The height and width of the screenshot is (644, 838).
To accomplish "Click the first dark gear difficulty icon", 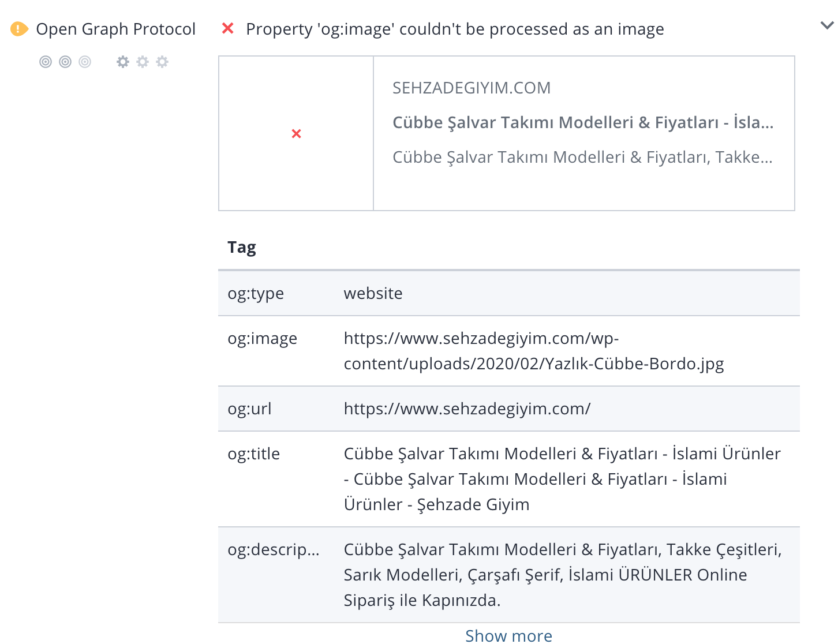I will click(x=123, y=62).
